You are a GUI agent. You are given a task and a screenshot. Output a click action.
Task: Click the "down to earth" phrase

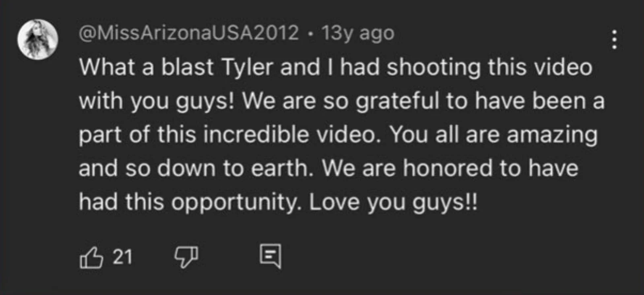pos(235,168)
